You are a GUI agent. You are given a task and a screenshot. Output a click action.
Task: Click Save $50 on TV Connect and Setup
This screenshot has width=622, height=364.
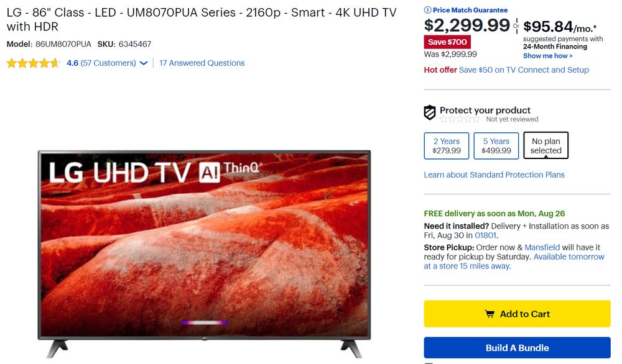tap(524, 70)
